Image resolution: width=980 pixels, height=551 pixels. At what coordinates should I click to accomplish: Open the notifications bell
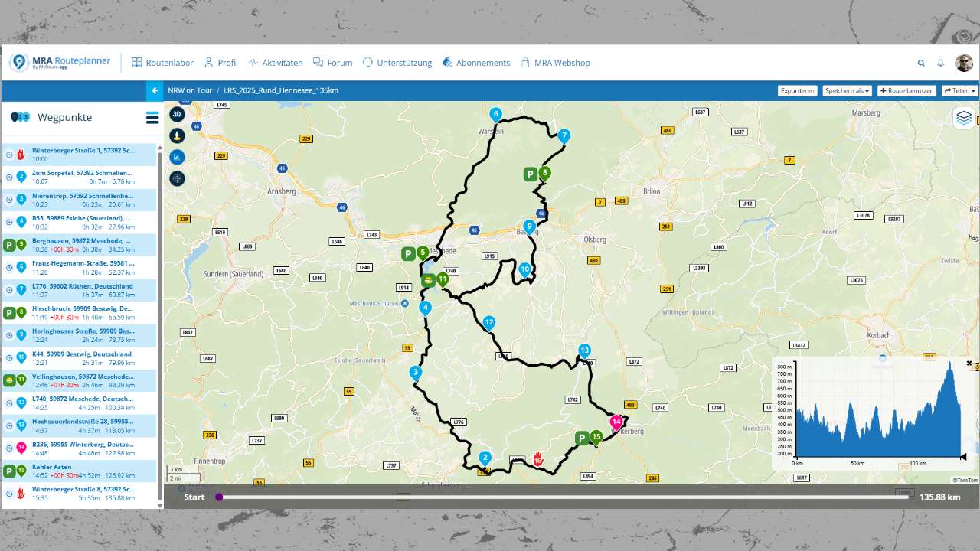click(941, 63)
